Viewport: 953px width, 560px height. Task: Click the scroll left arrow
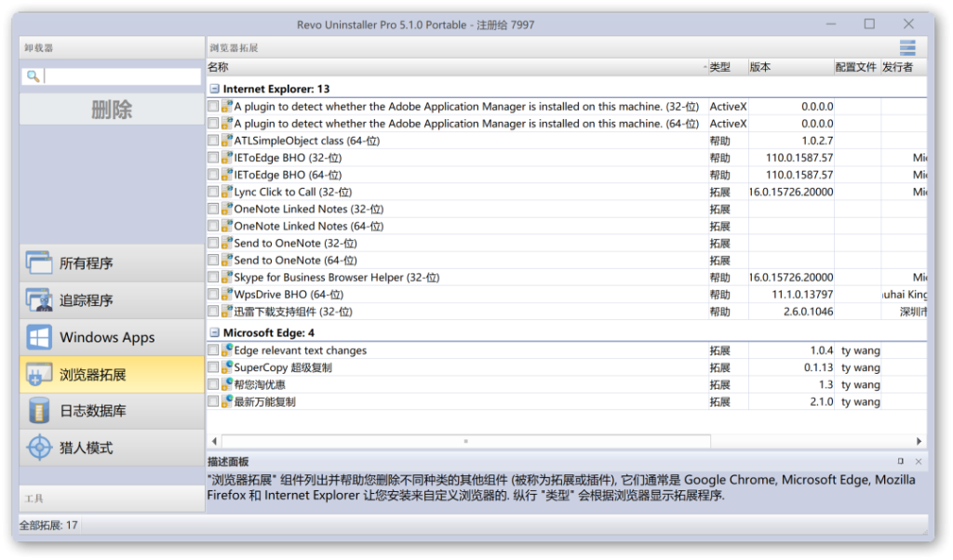click(214, 441)
